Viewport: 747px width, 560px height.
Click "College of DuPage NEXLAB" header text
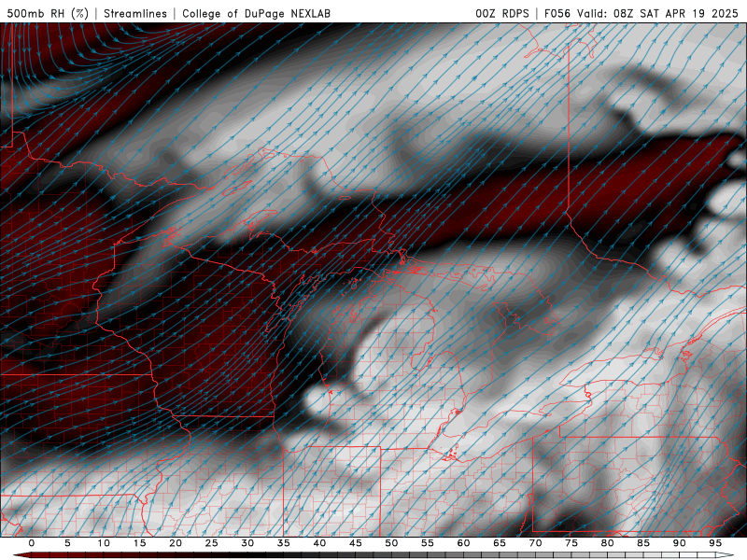[256, 13]
